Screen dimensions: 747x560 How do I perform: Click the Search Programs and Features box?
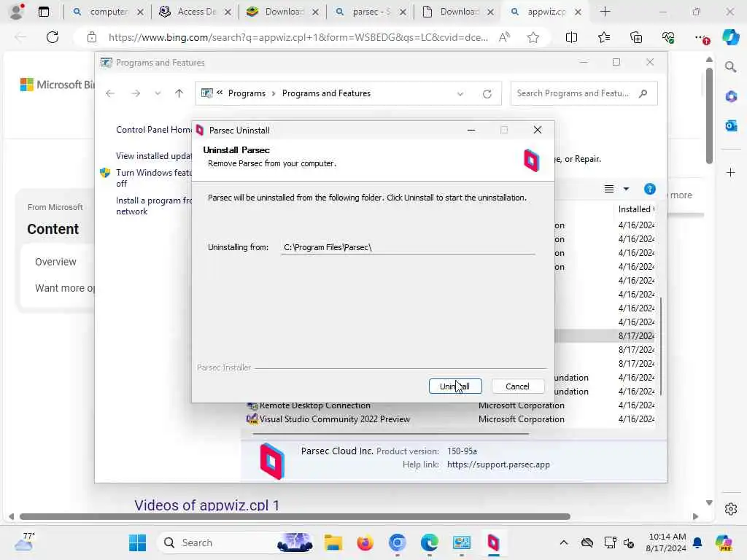click(x=584, y=93)
